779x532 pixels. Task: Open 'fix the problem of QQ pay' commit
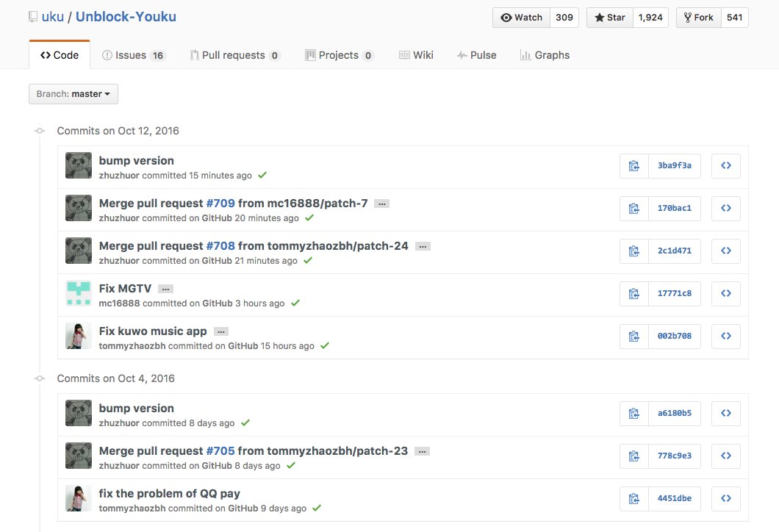click(x=170, y=494)
